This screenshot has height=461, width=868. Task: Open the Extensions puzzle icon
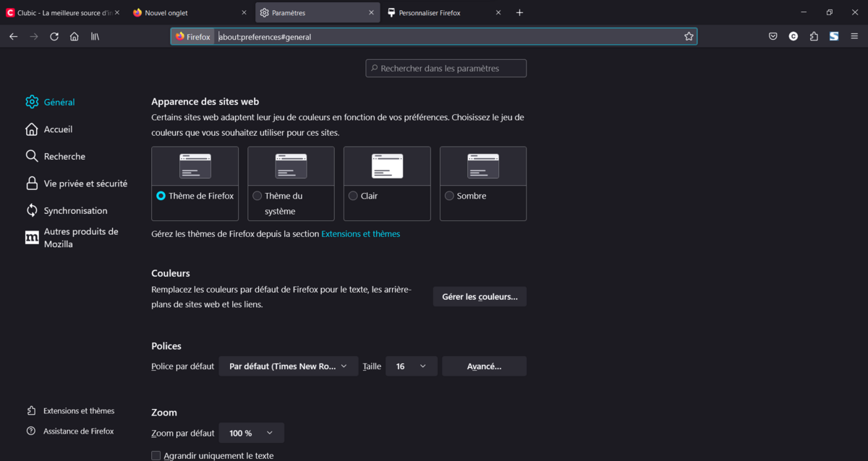814,36
